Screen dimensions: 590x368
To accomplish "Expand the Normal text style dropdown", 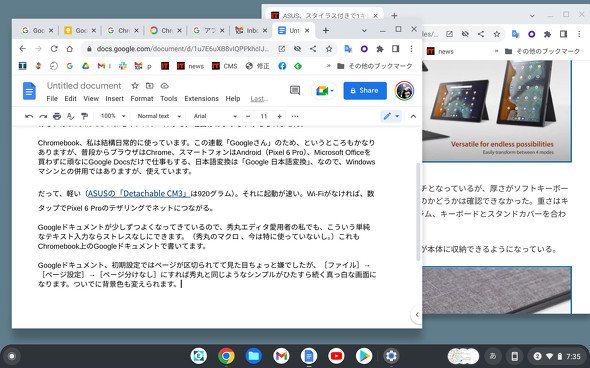I will [159, 116].
